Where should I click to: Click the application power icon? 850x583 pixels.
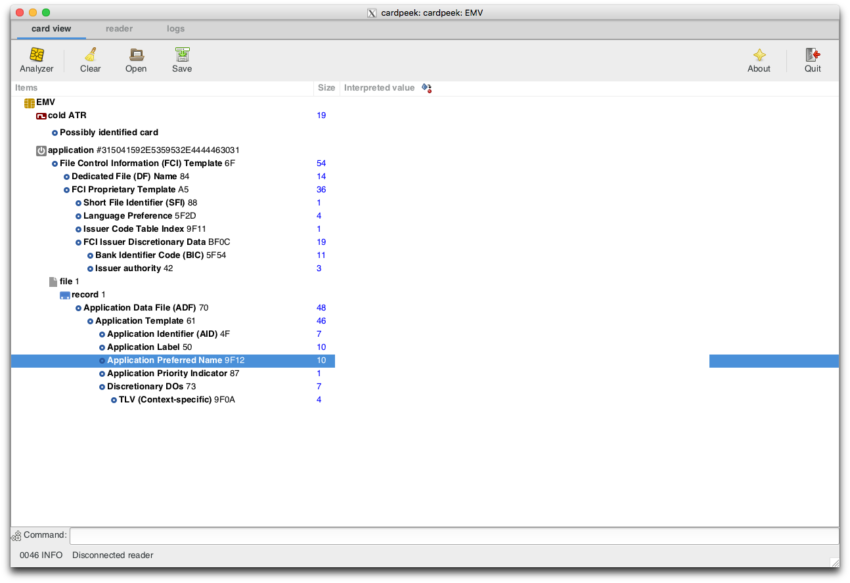click(41, 150)
